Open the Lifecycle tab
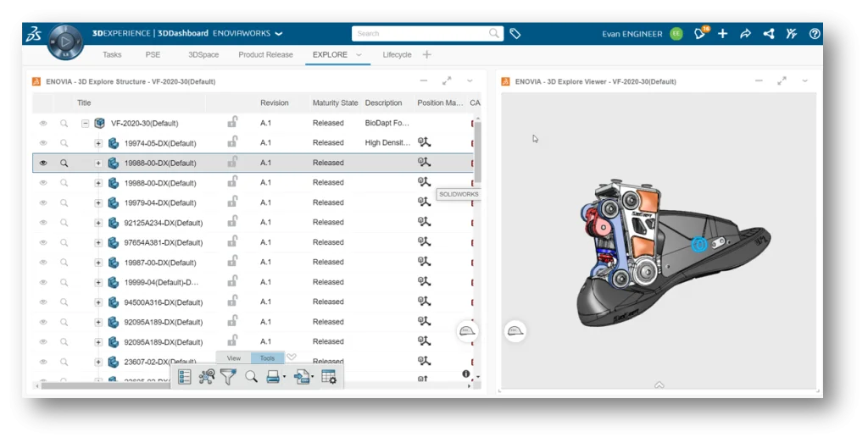 tap(397, 55)
